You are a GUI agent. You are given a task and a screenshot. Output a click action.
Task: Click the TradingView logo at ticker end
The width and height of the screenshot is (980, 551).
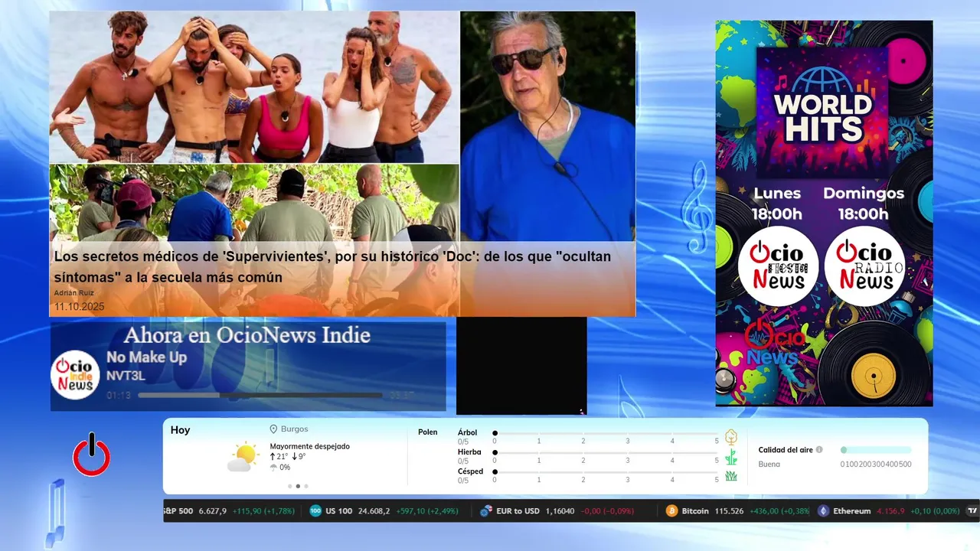coord(972,510)
